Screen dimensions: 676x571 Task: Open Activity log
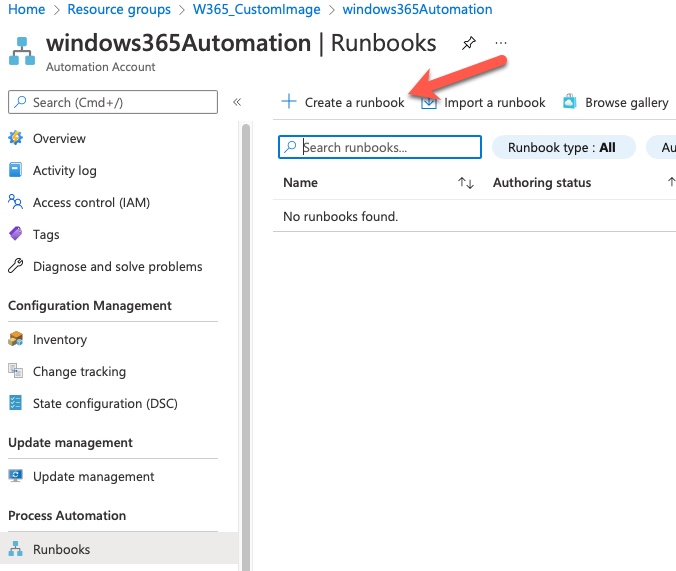[65, 170]
